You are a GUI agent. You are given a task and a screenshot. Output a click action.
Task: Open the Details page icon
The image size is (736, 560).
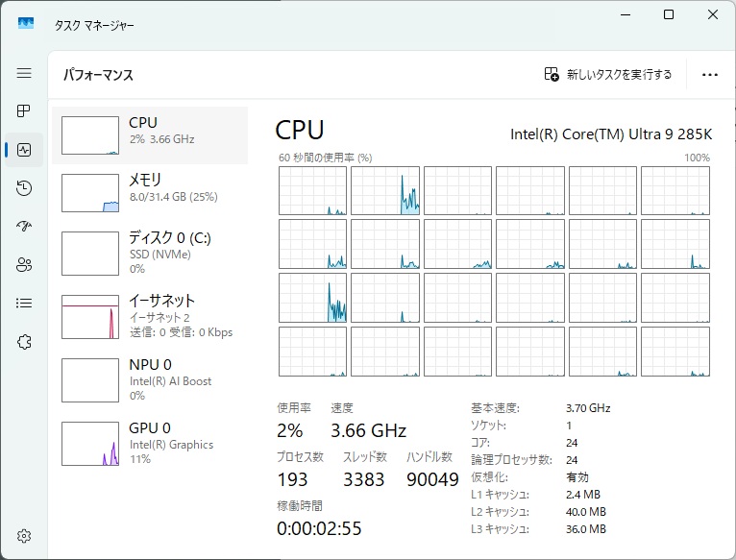pos(24,304)
